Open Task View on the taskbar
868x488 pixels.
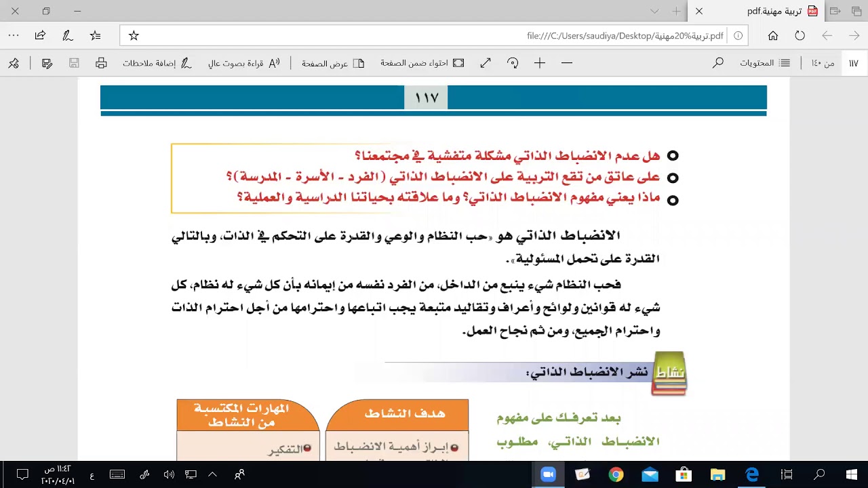pos(787,474)
